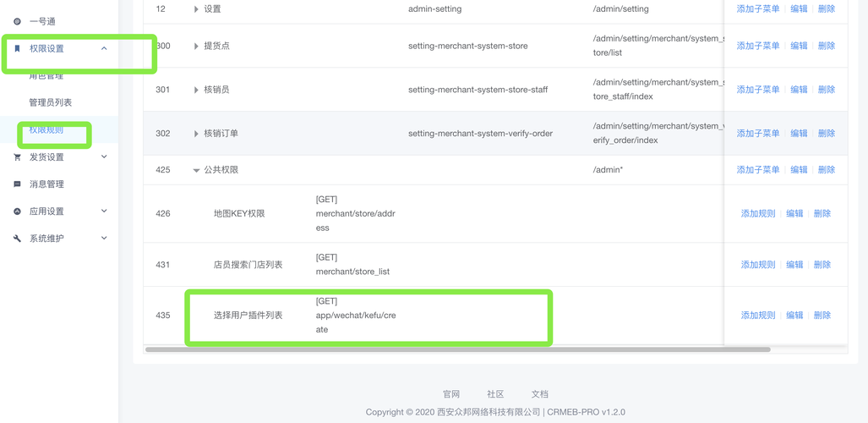
Task: Expand the 核销员 row triangle
Action: pyautogui.click(x=196, y=90)
